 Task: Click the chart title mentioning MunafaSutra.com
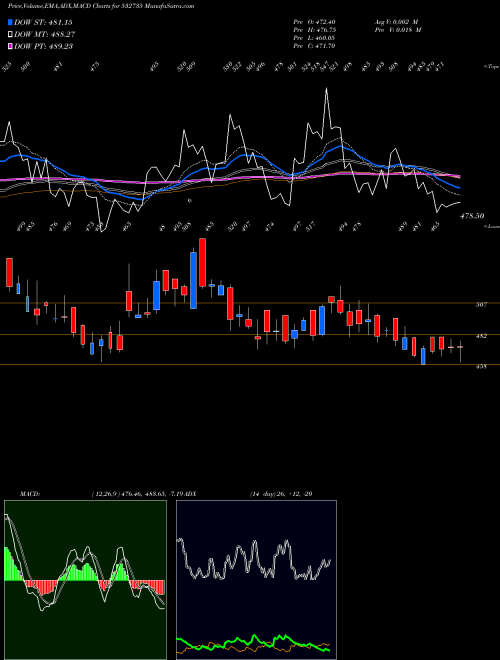[x=101, y=6]
